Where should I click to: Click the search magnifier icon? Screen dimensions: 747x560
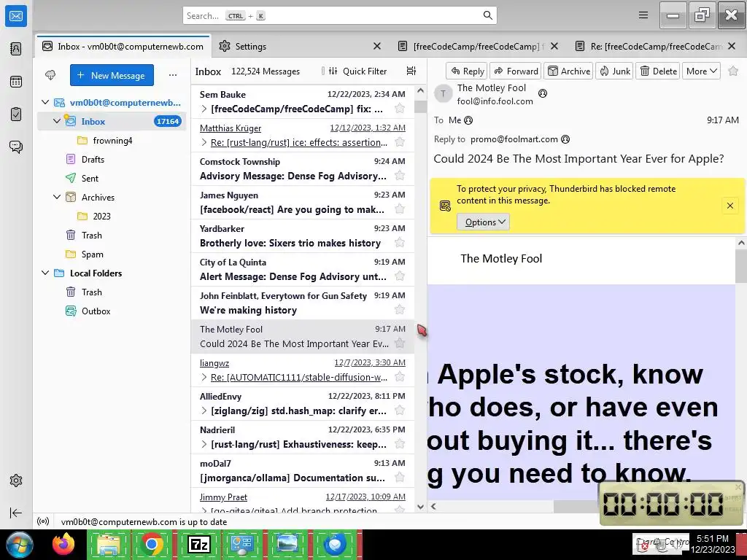coord(487,15)
